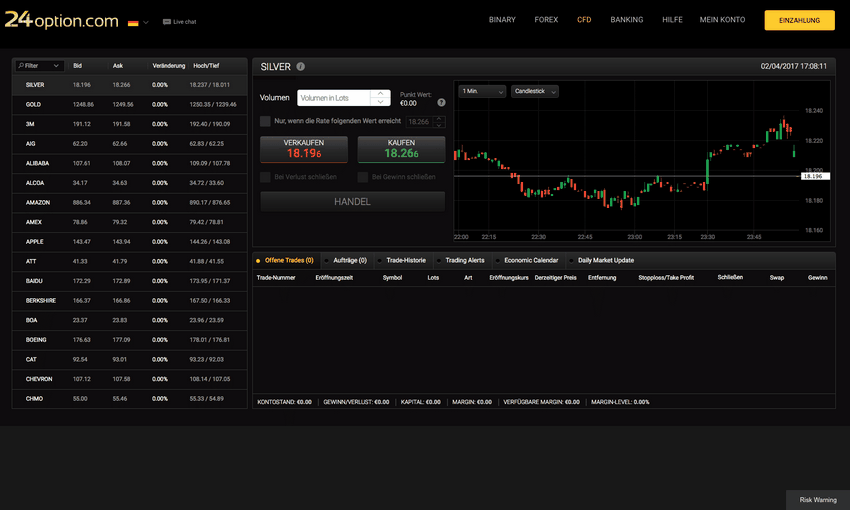Open the BINARY menu
This screenshot has height=510, width=850.
[x=502, y=20]
